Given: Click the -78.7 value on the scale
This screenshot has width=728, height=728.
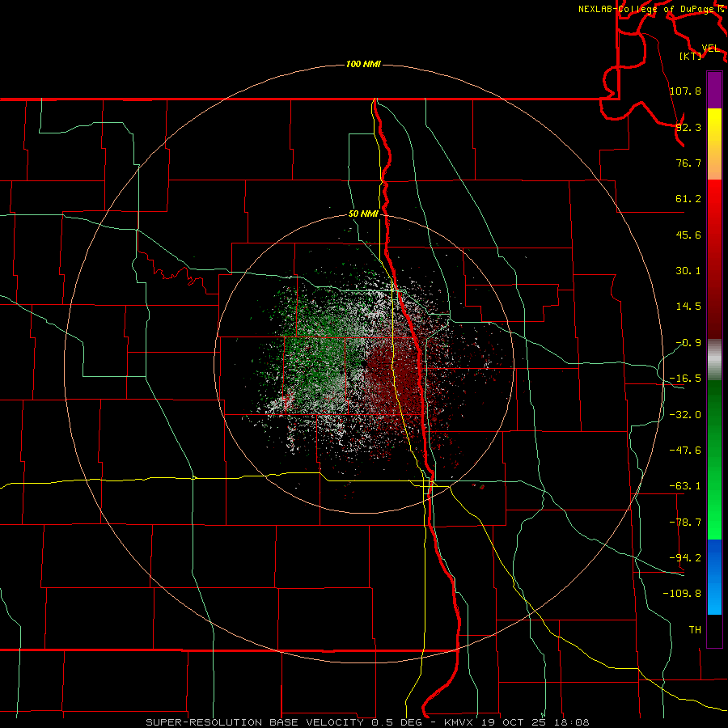Looking at the screenshot, I should coord(685,523).
